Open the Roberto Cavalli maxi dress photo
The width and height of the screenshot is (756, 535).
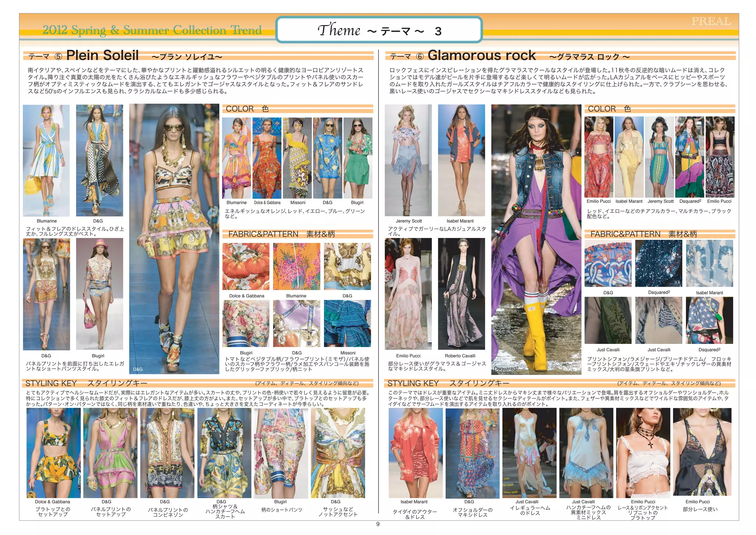pyautogui.click(x=461, y=294)
